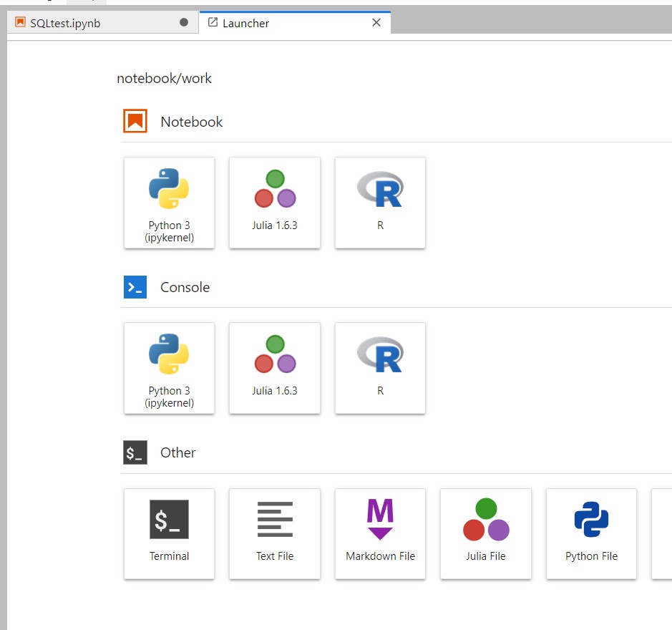Click the Console section prompt icon
672x630 pixels.
tap(135, 287)
